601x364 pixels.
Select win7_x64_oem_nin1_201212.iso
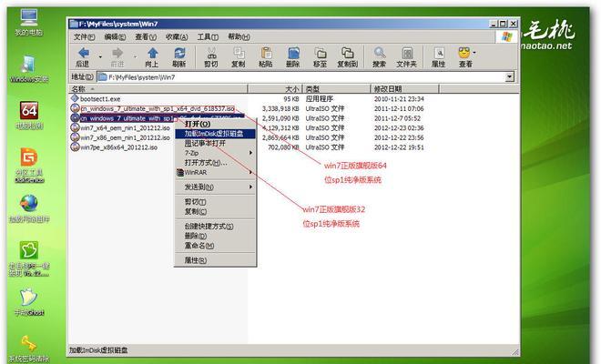pos(120,128)
